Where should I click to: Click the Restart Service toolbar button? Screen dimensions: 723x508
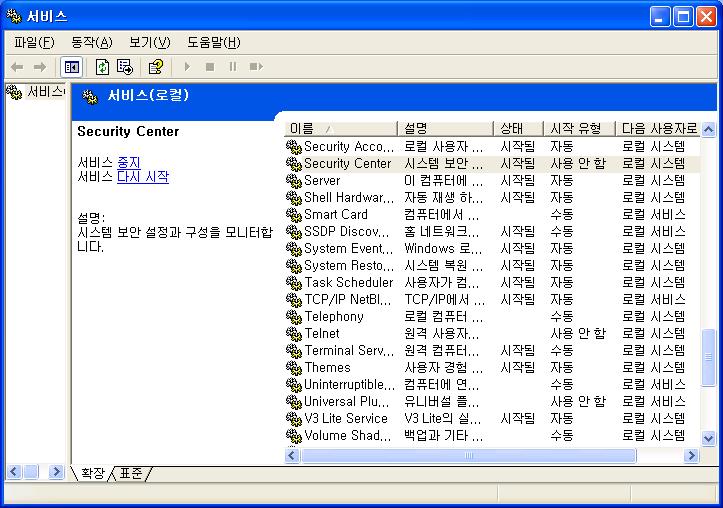click(x=256, y=67)
